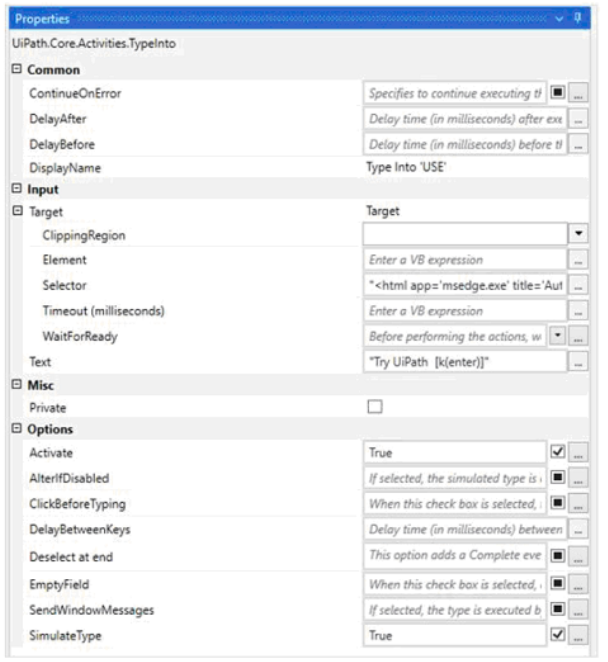
Task: Select the SimulateType property label
Action: [x=65, y=635]
